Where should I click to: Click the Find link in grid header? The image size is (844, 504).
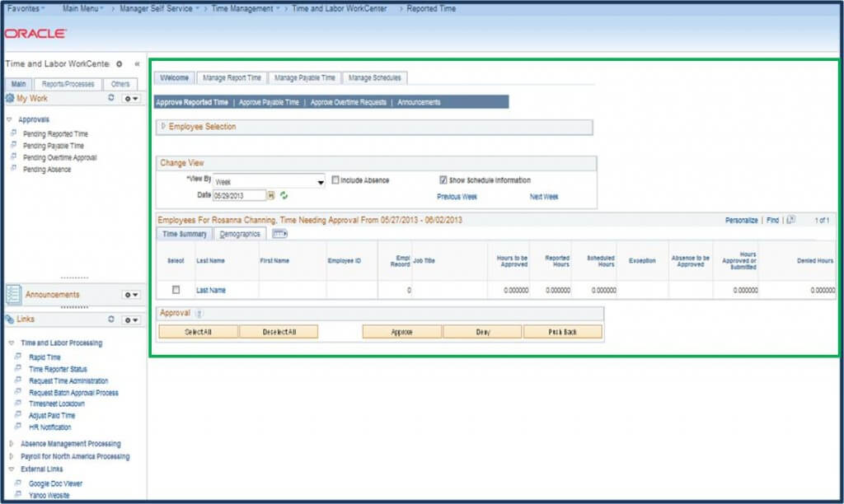[x=772, y=220]
